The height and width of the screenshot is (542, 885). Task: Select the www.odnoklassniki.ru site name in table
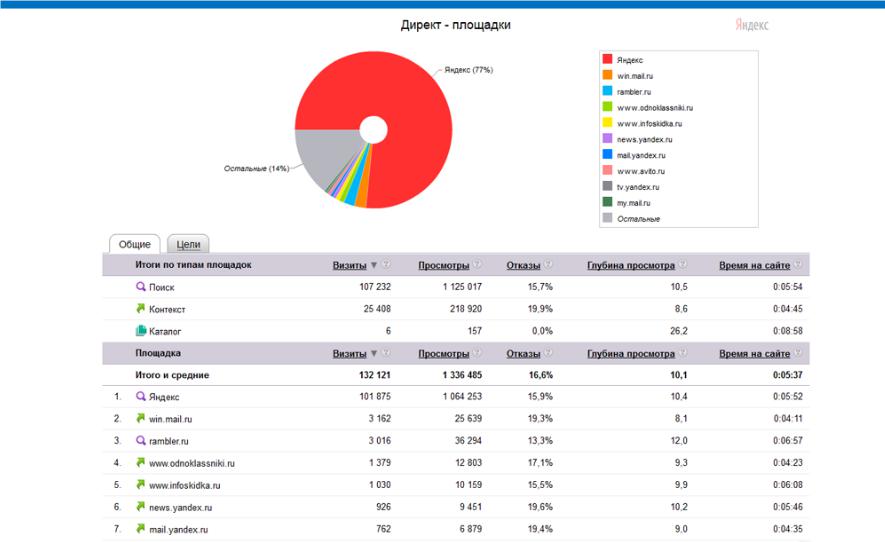tap(192, 464)
